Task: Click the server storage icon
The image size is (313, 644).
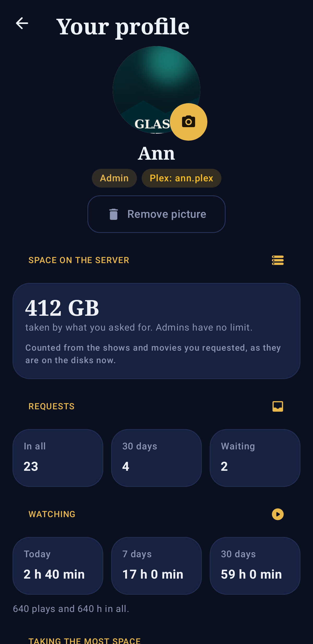Action: click(x=278, y=260)
